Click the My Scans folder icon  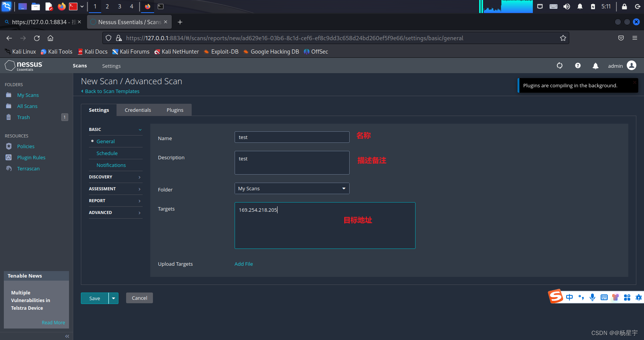click(9, 95)
